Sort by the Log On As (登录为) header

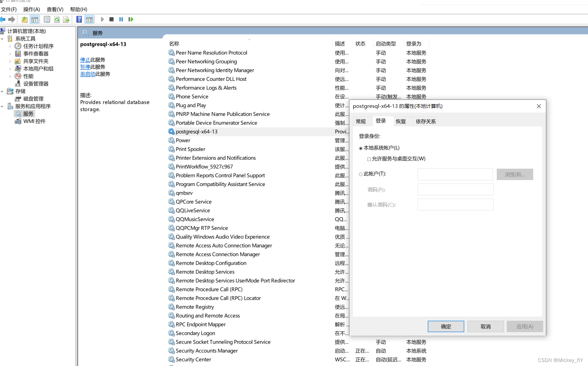click(416, 44)
